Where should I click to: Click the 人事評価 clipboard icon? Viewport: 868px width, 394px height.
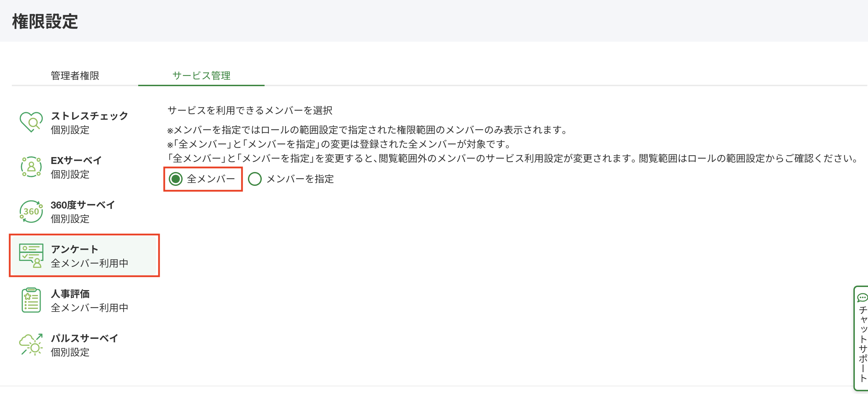(x=31, y=300)
